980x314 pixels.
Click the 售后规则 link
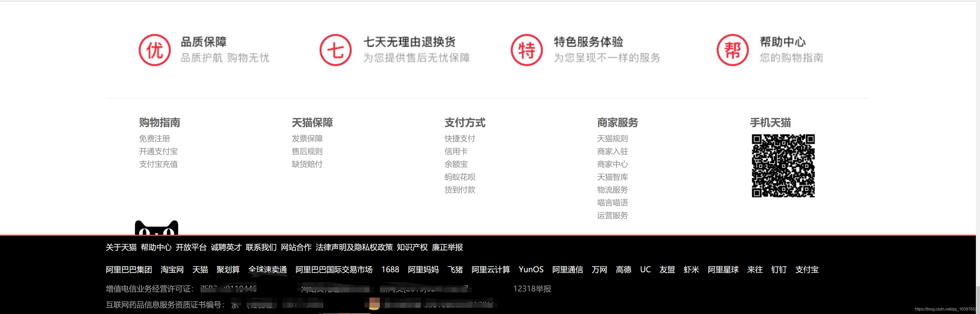[307, 151]
